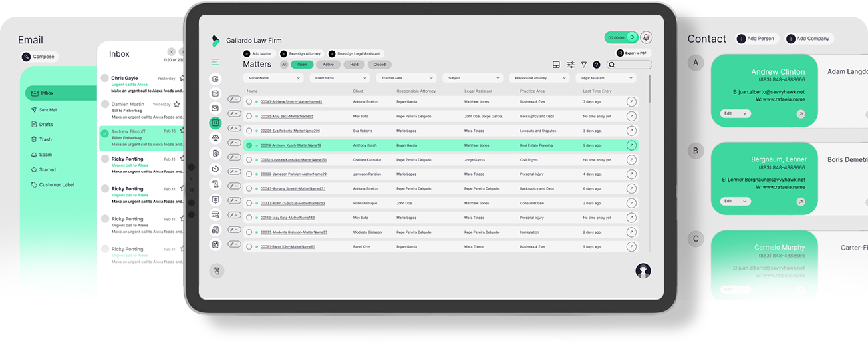Open the credit card billing sidebar icon
Image resolution: width=868 pixels, height=343 pixels.
coord(215,214)
